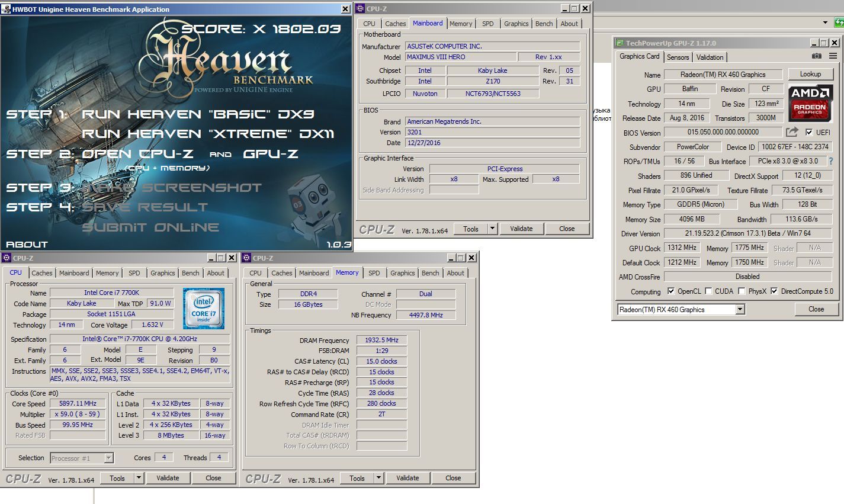The height and width of the screenshot is (504, 844).
Task: Select the Graphics Card tab in GPU-Z
Action: point(639,56)
